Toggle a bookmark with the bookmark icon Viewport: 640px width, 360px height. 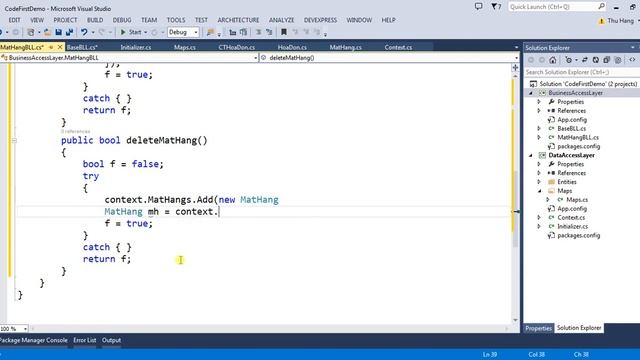(284, 32)
